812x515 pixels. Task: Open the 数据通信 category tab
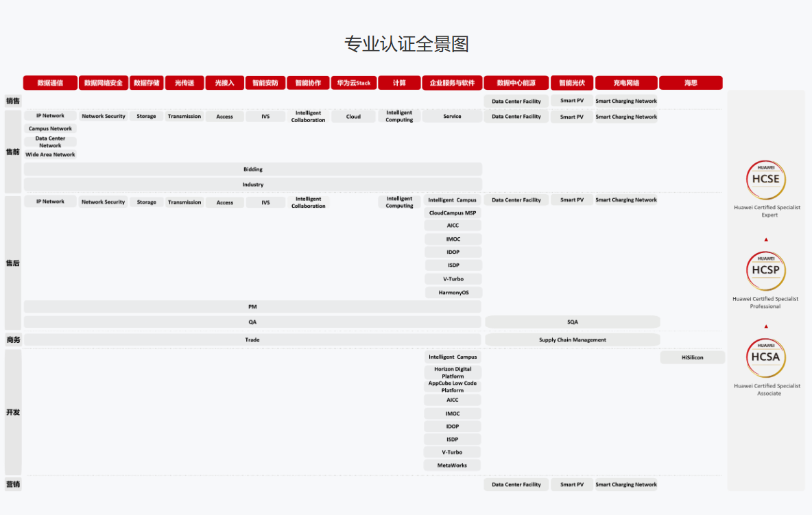[x=50, y=82]
